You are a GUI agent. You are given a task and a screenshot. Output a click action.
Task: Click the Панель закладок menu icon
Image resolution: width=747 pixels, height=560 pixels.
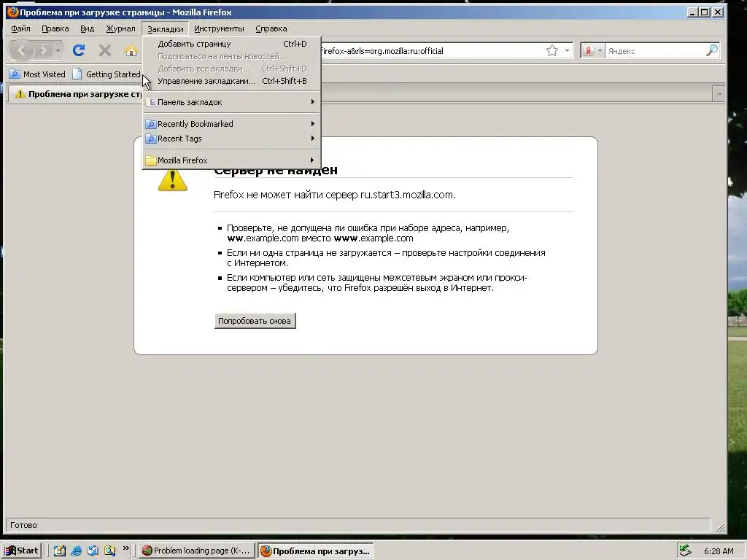(152, 102)
